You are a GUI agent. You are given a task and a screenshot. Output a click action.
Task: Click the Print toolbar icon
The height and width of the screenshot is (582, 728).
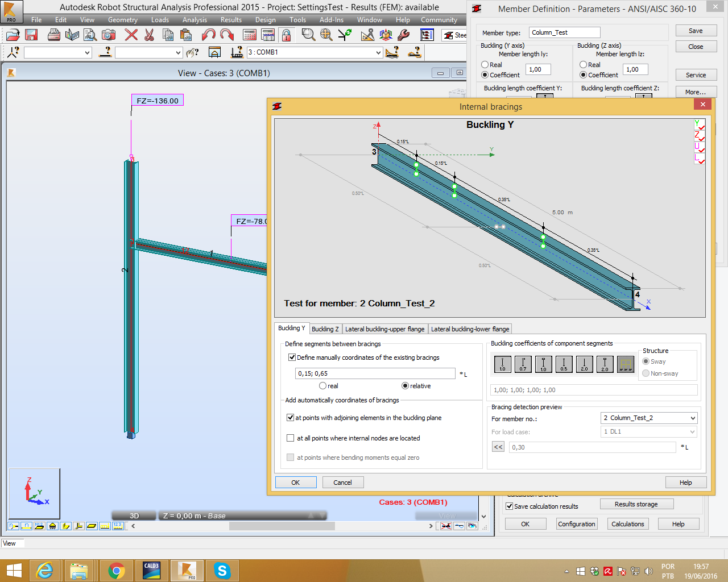53,35
